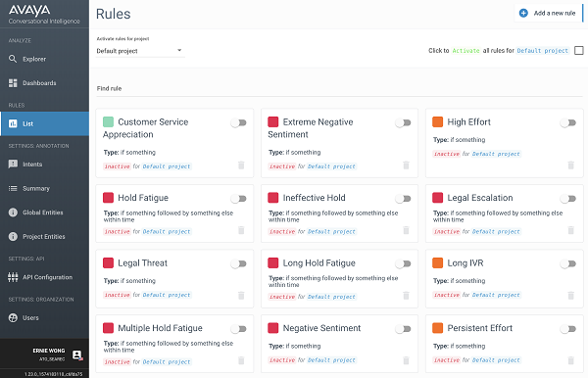The image size is (588, 378).
Task: Click red swatch on Legal Escalation card
Action: [x=438, y=198]
